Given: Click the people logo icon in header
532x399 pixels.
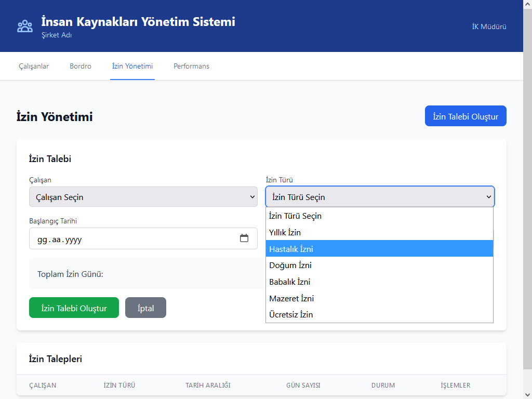Looking at the screenshot, I should tap(25, 26).
